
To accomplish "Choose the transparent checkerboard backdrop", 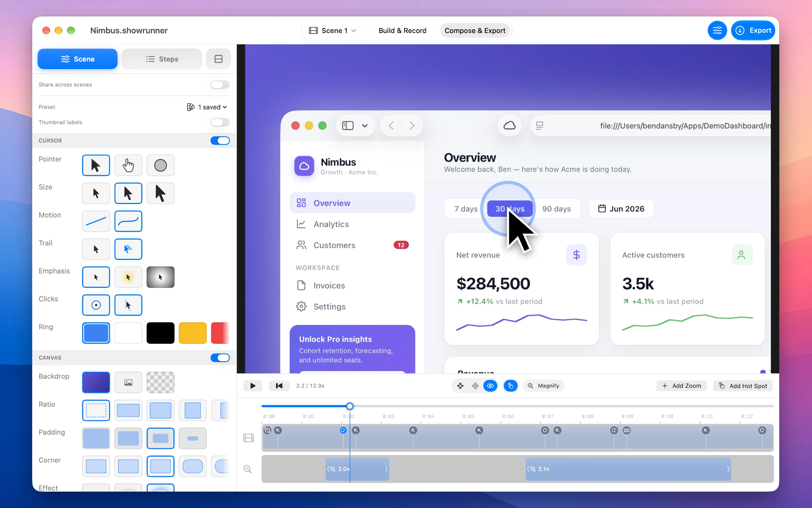I will coord(160,382).
